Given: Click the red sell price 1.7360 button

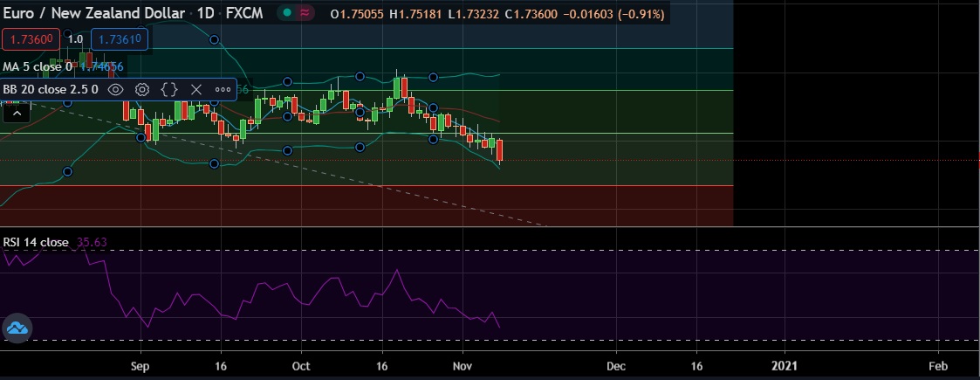Looking at the screenshot, I should 31,38.
